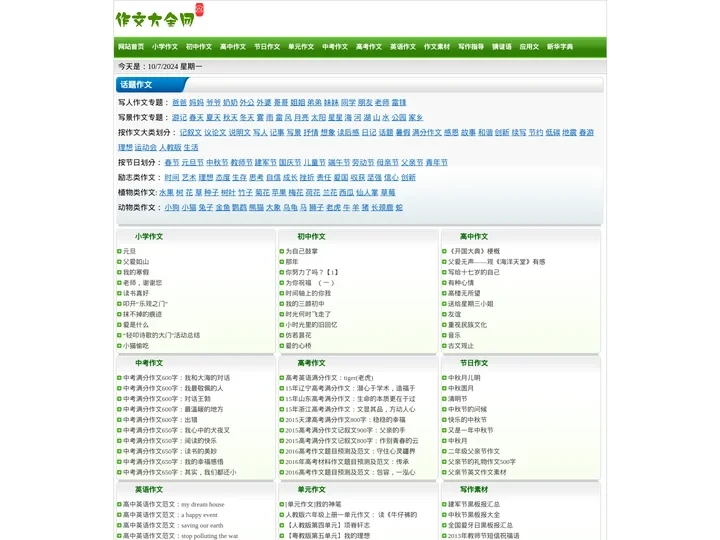Go to 高考作文 in the top menu

369,47
